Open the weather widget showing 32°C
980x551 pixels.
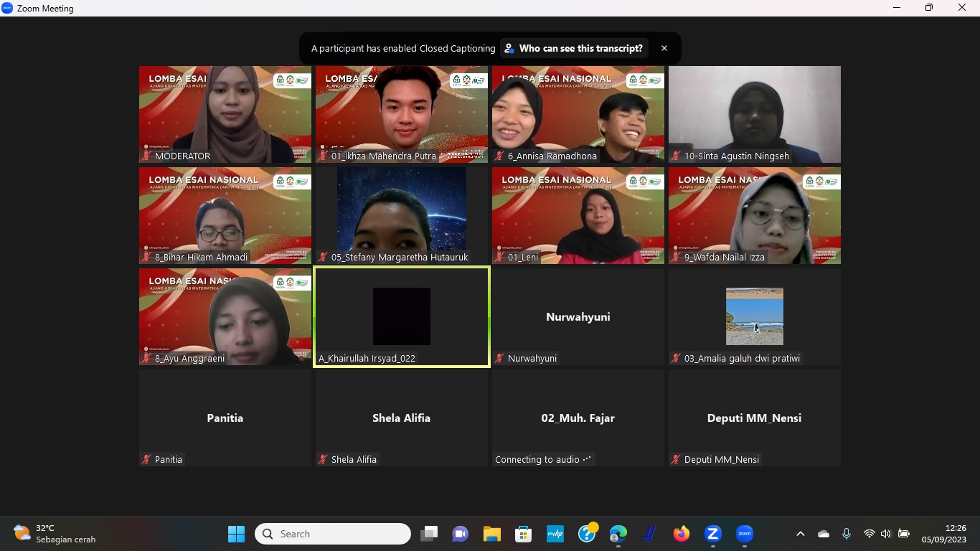(55, 534)
